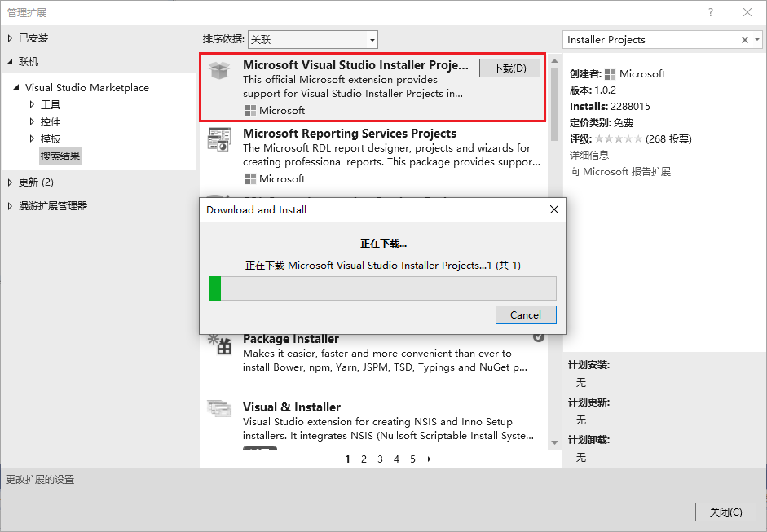Click the Installer Projects extension box icon
The image size is (767, 532).
219,70
